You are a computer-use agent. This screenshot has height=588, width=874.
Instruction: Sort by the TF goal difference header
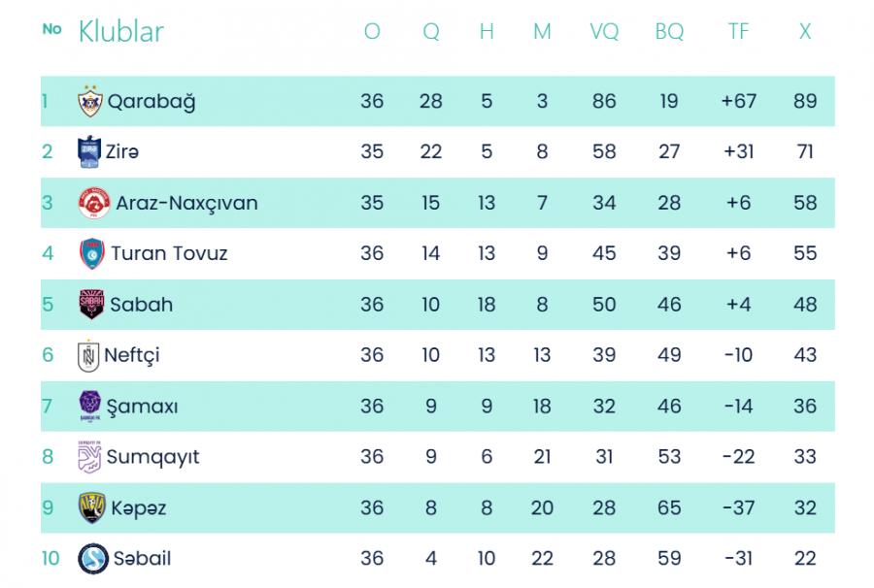coord(738,31)
